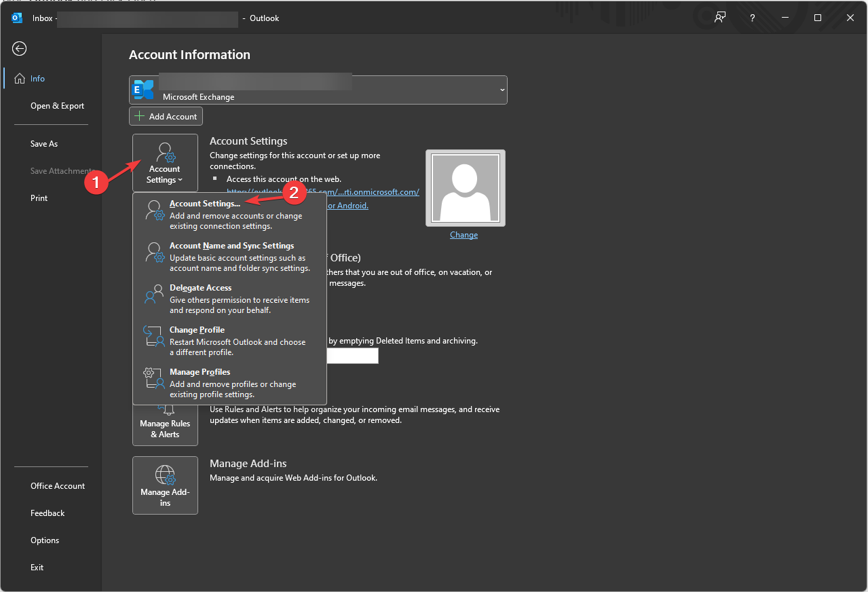
Task: Click Change Profile menu entry
Action: pos(197,330)
